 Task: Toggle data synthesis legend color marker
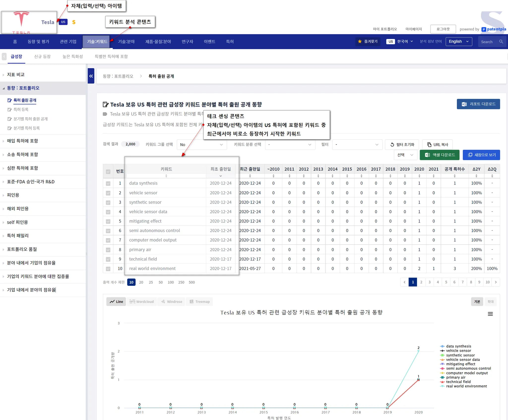point(442,346)
